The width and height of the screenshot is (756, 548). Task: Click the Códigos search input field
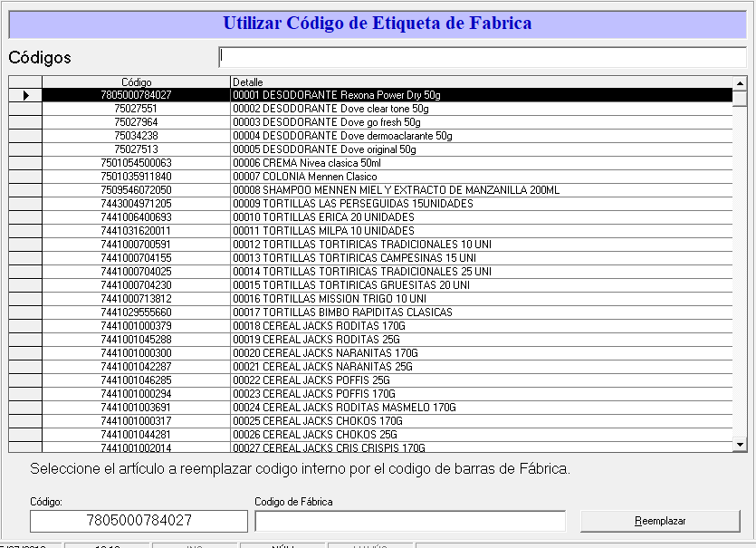(x=482, y=57)
